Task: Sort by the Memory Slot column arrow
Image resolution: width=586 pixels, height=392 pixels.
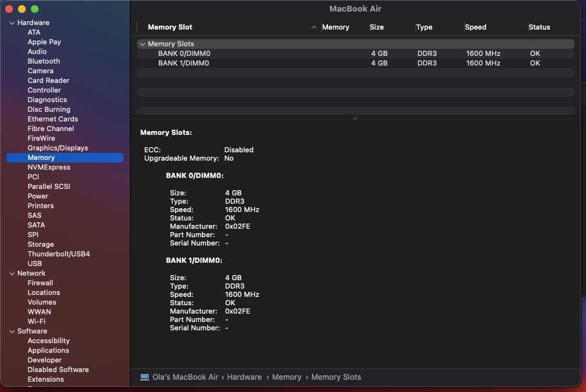Action: click(x=314, y=27)
